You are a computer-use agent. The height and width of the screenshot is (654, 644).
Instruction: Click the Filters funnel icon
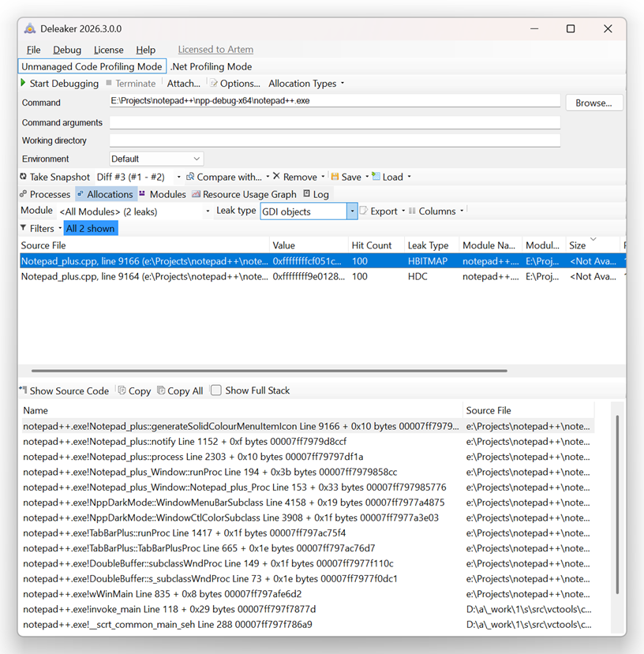pyautogui.click(x=24, y=228)
